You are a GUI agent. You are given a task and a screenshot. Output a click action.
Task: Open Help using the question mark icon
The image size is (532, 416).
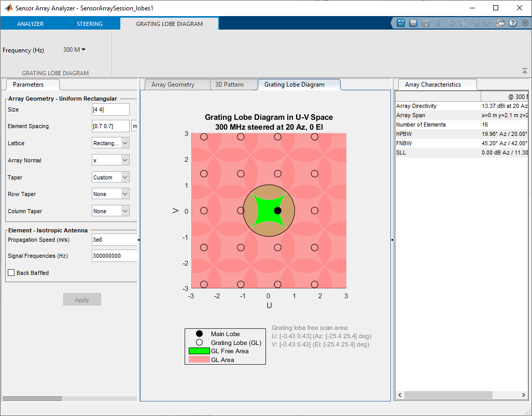pyautogui.click(x=512, y=23)
